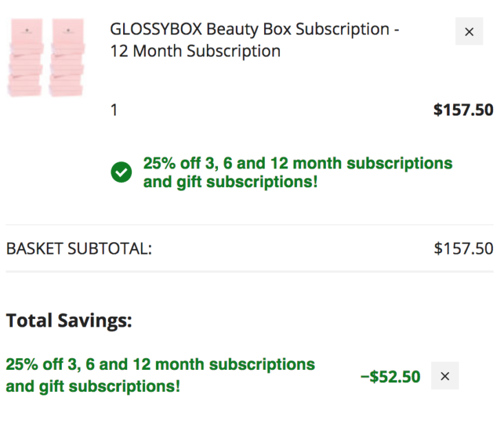The image size is (504, 438).
Task: Click the BASKET SUBTOTAL label
Action: coord(79,249)
